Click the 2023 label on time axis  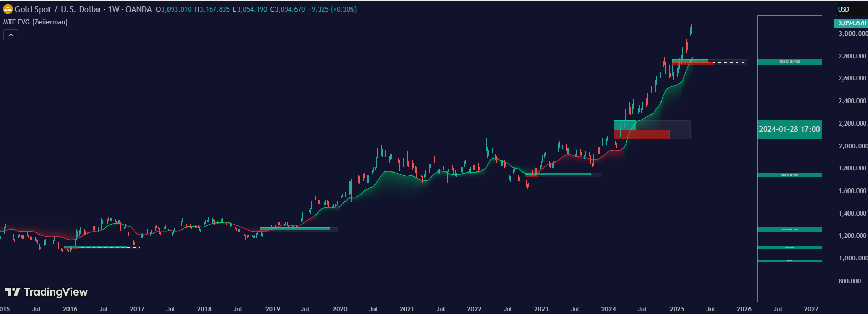(x=541, y=309)
